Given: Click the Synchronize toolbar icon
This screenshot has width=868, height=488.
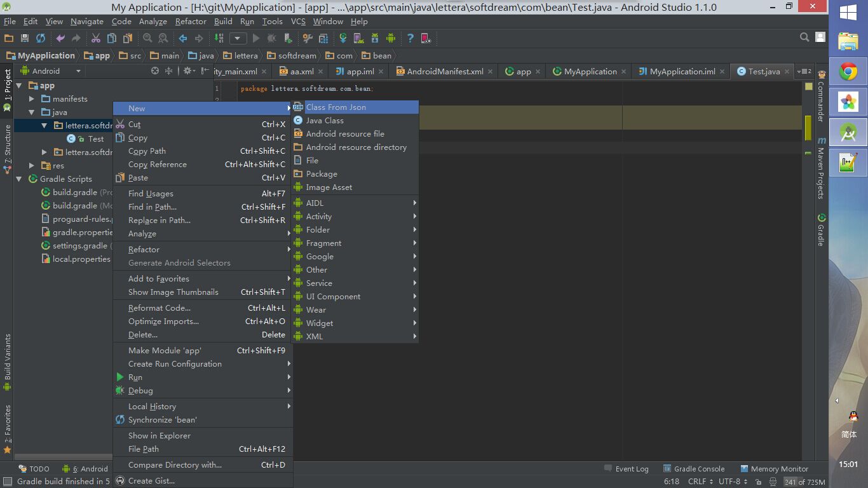Looking at the screenshot, I should pos(41,38).
